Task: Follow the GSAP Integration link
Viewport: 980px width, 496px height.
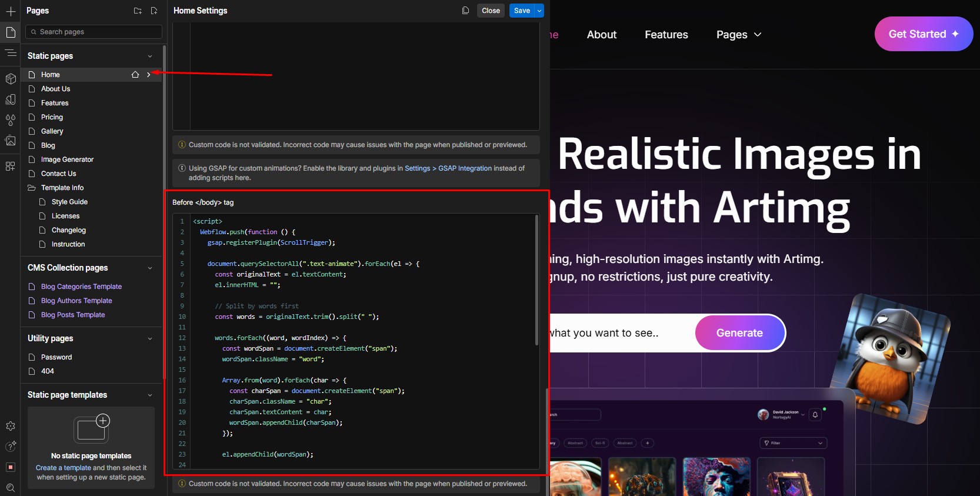Action: 465,168
